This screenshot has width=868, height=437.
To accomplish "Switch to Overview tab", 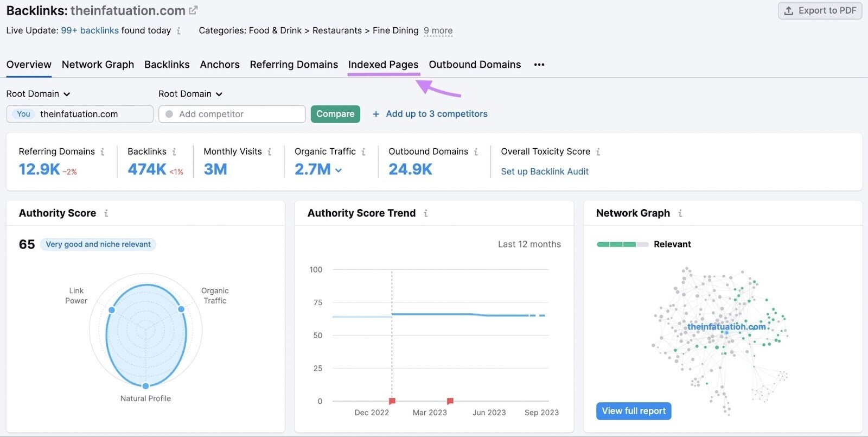I will coord(29,65).
